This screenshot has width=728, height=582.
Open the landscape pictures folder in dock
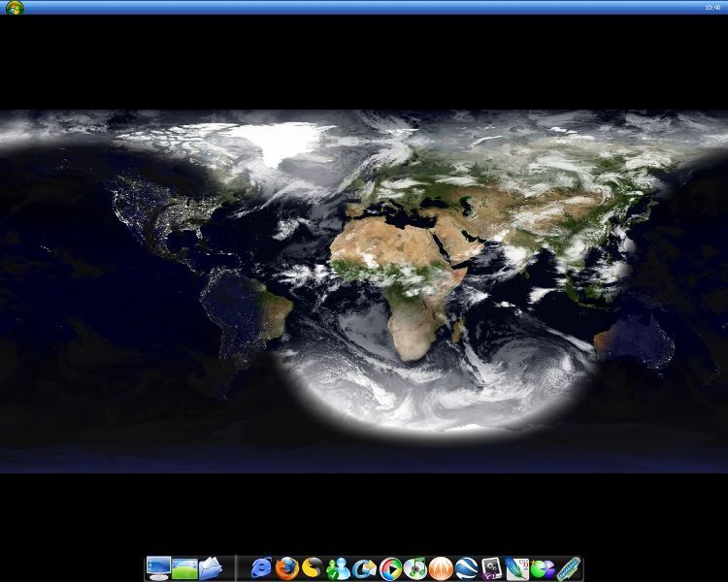click(184, 567)
